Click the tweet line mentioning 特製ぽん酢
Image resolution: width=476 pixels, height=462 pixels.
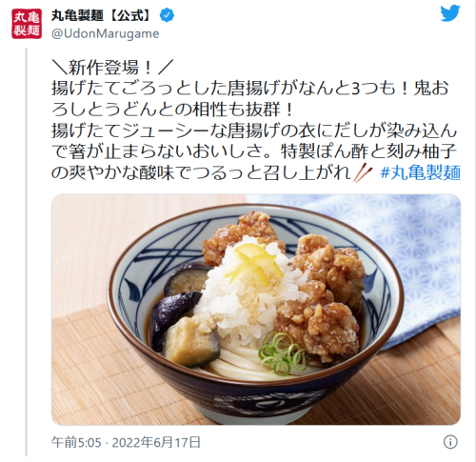point(256,152)
